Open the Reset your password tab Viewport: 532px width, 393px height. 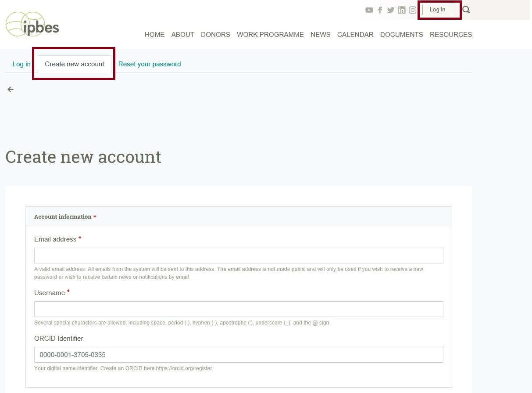[150, 64]
